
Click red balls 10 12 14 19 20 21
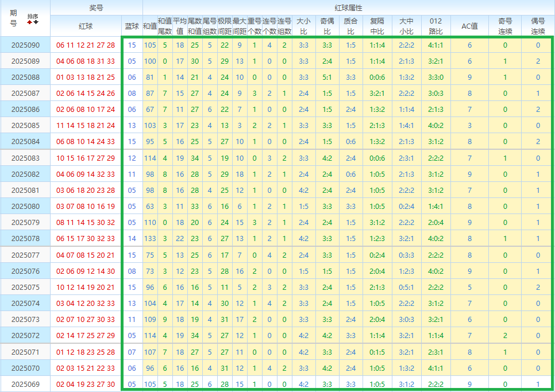86,287
